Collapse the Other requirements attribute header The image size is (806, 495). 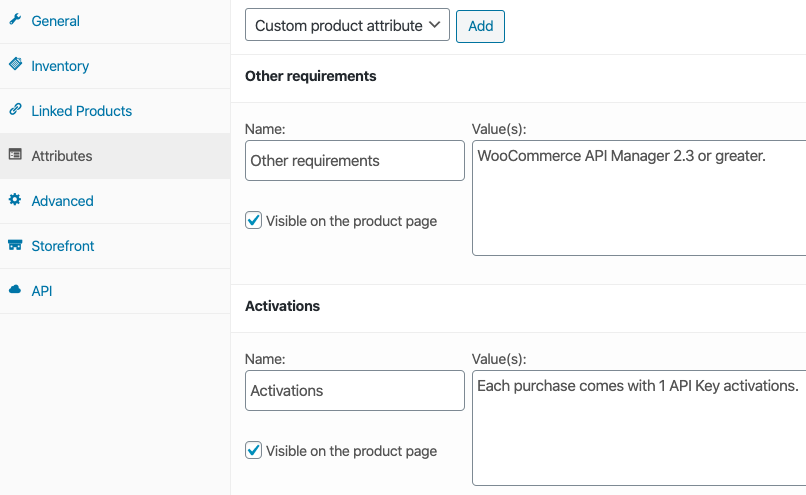[x=518, y=77]
